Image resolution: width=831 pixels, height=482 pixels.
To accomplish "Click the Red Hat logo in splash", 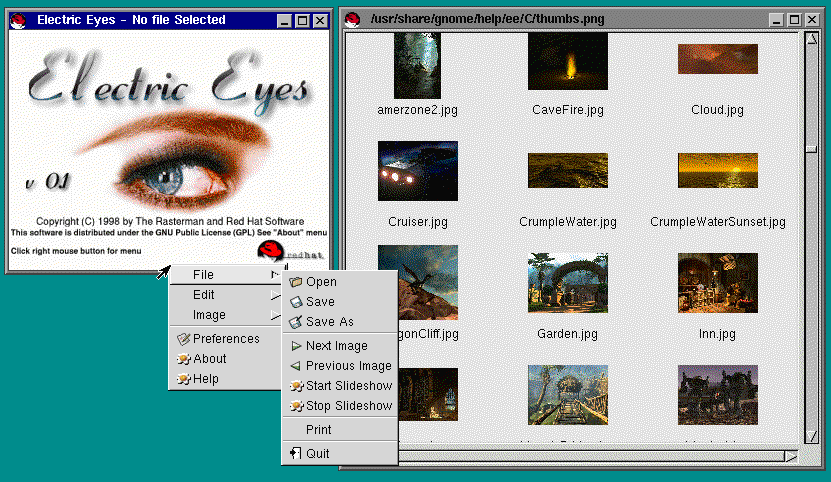I will (x=289, y=251).
